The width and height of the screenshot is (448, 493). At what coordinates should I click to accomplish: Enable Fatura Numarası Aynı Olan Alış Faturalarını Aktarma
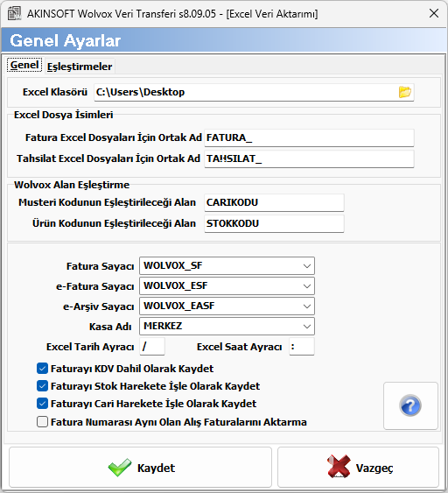pos(42,421)
